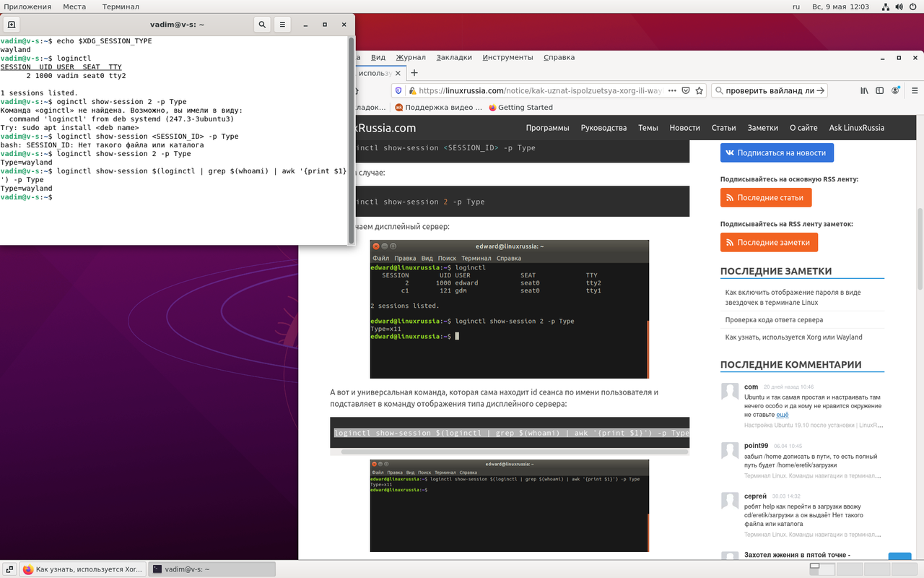Click the site padlock icon in address bar

coord(412,91)
